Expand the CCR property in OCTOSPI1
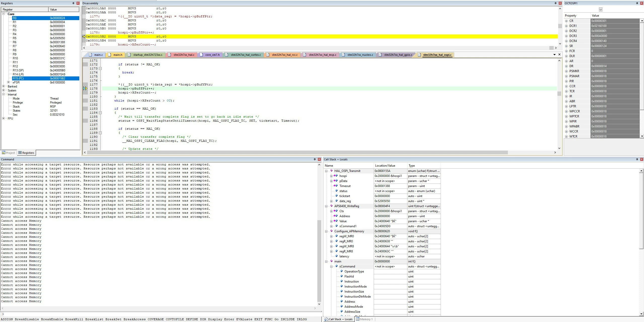Image resolution: width=644 pixels, height=322 pixels. click(x=566, y=86)
